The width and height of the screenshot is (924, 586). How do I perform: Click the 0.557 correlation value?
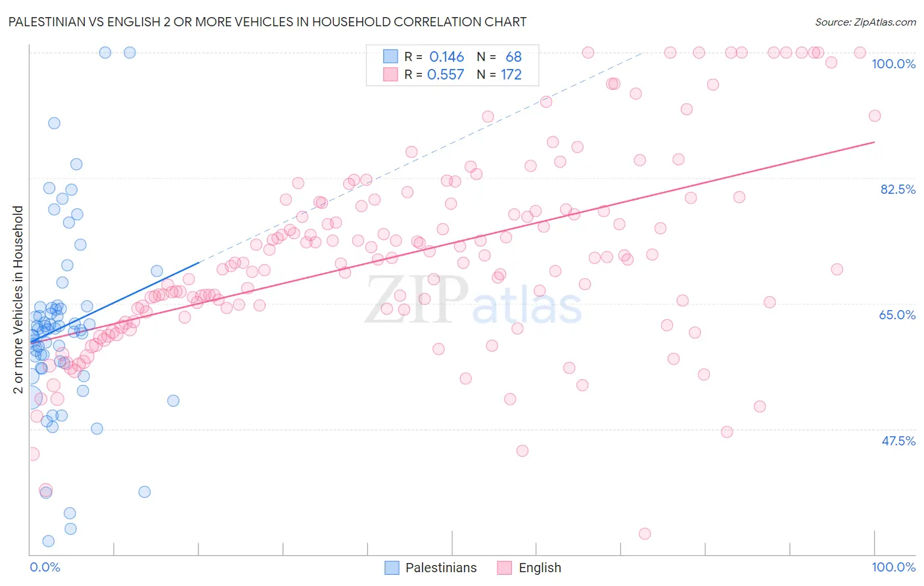point(446,74)
